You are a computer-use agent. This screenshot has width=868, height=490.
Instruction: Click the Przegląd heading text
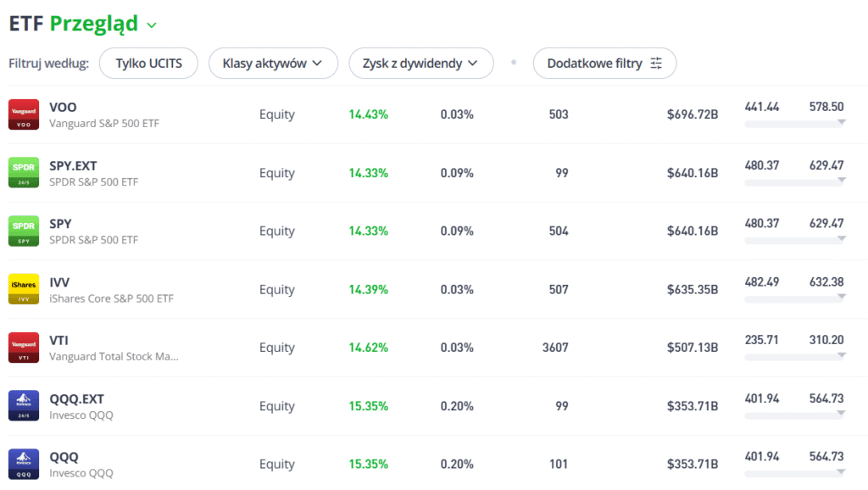(94, 24)
